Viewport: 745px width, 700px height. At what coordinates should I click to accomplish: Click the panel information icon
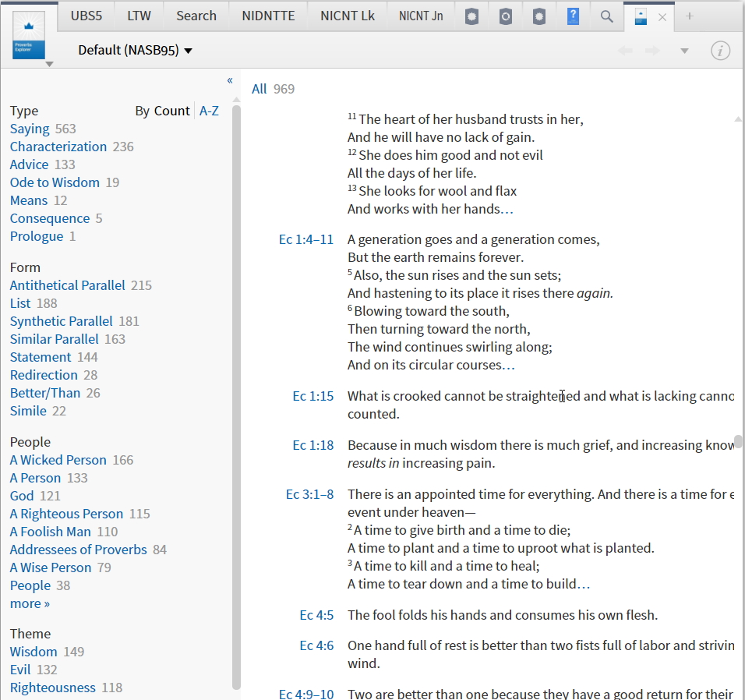pos(720,51)
